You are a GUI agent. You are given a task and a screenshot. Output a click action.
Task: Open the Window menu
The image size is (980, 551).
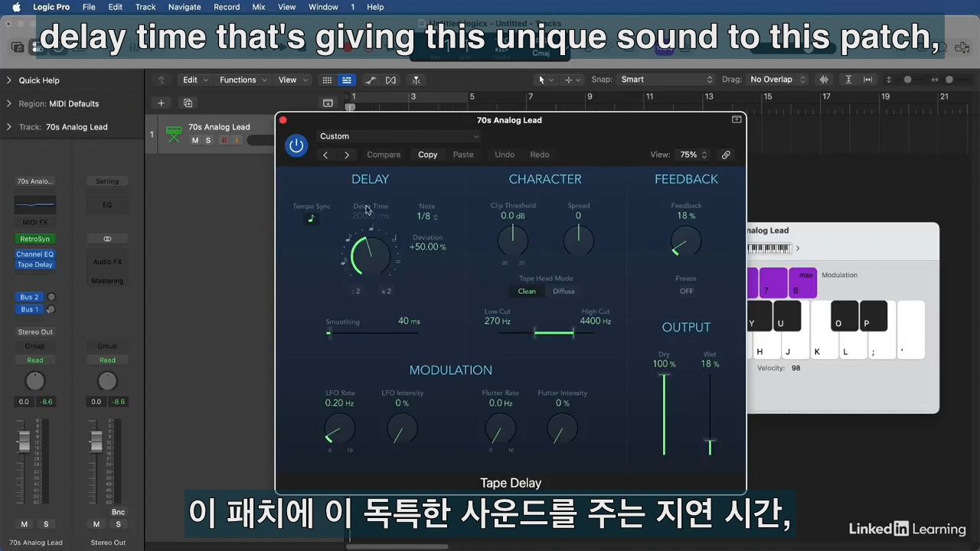pyautogui.click(x=323, y=7)
